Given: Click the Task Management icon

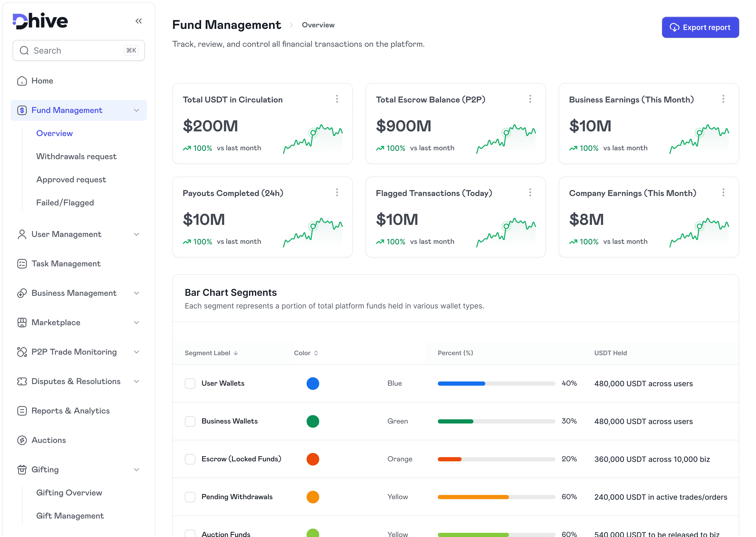Looking at the screenshot, I should [22, 264].
